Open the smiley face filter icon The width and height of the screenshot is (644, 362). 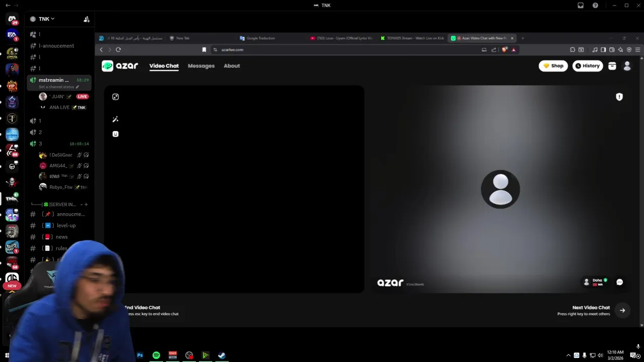tap(115, 134)
